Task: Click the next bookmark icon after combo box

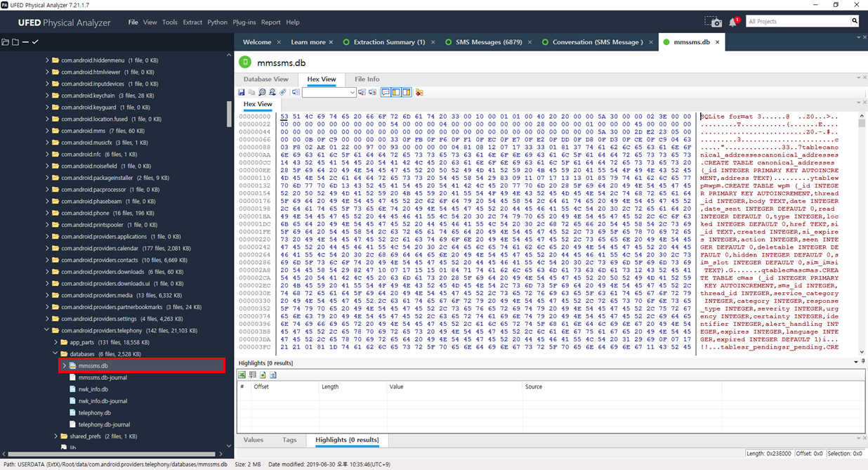Action: (x=373, y=92)
